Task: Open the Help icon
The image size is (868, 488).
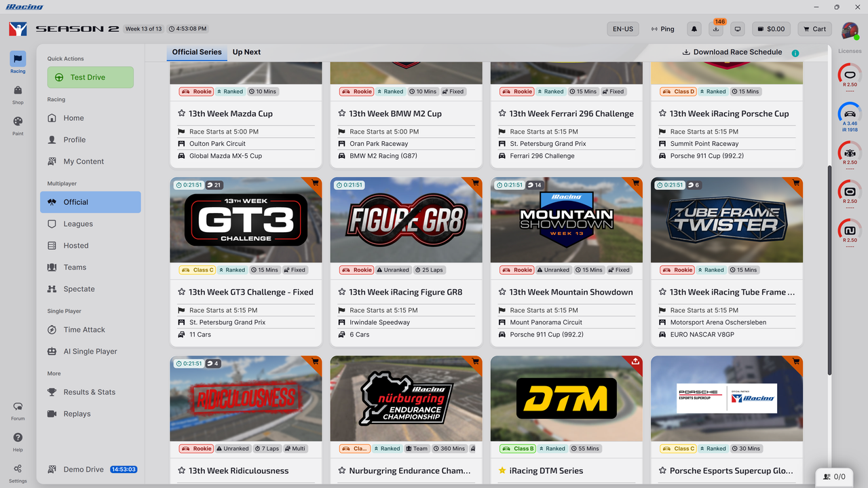Action: pyautogui.click(x=18, y=441)
